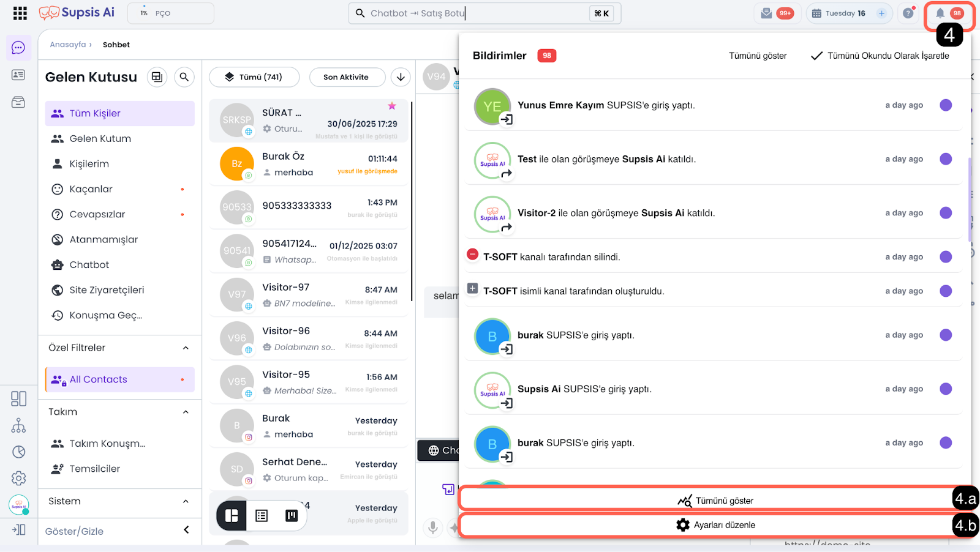Collapse the Özel Filtreler section

pyautogui.click(x=186, y=348)
